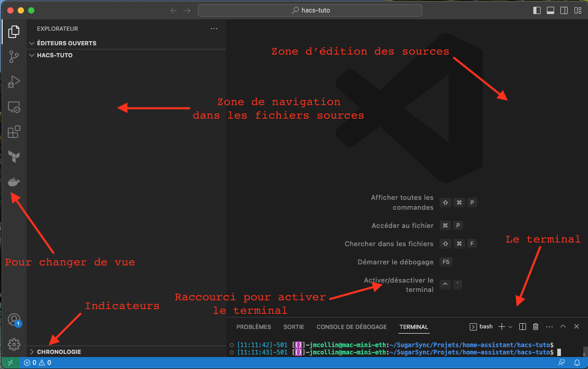Close the terminal panel
588x369 pixels.
click(577, 326)
